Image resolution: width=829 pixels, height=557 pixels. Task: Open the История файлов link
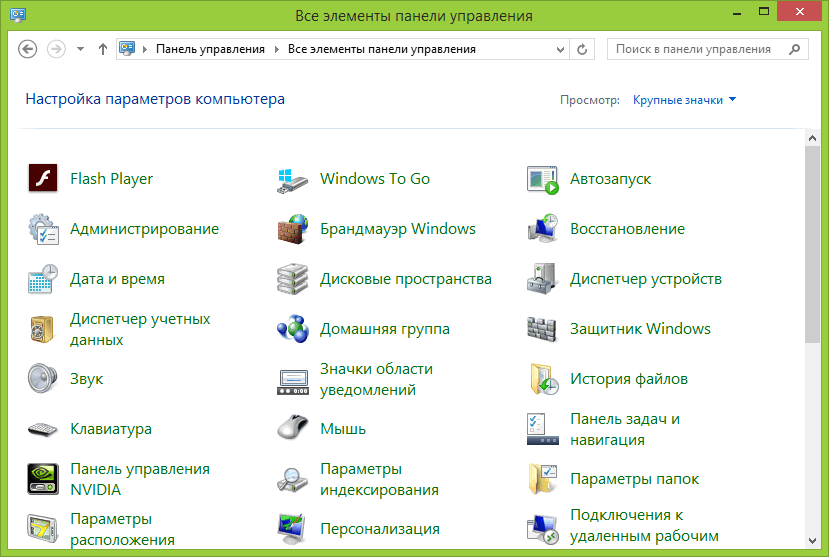(x=628, y=379)
